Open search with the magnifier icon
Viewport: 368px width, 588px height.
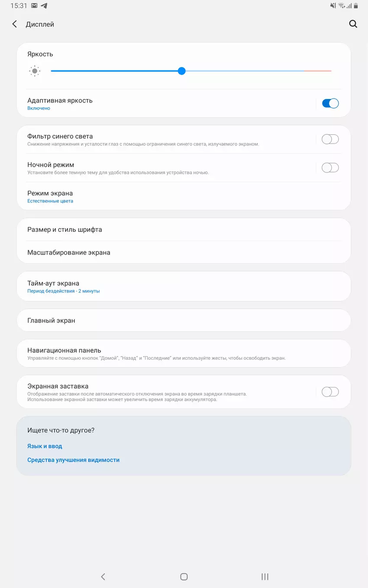(353, 24)
